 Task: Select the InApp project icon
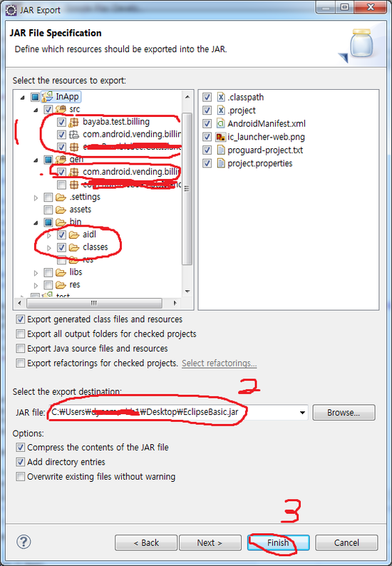coord(47,97)
